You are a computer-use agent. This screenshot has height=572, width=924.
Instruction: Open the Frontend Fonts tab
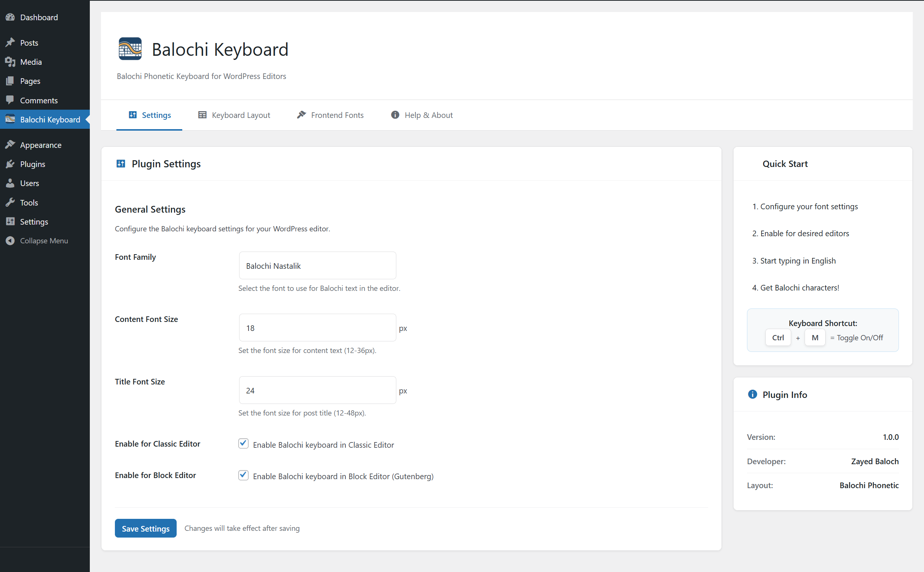point(330,115)
